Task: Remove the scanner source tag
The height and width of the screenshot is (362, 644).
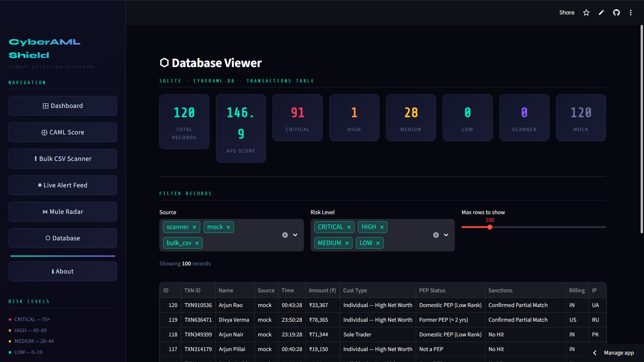Action: (x=195, y=227)
